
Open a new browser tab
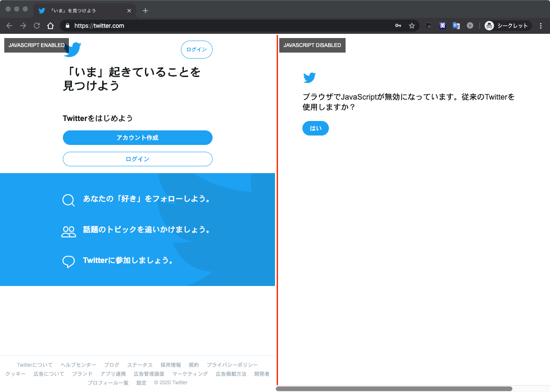(x=145, y=11)
